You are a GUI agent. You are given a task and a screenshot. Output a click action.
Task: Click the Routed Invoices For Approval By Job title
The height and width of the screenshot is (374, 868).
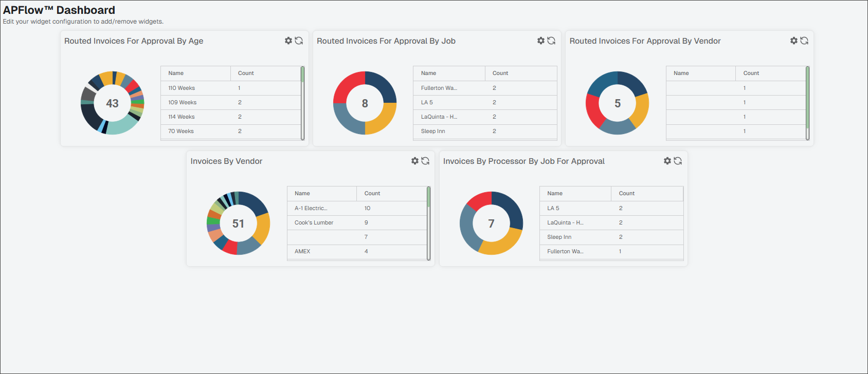point(386,41)
